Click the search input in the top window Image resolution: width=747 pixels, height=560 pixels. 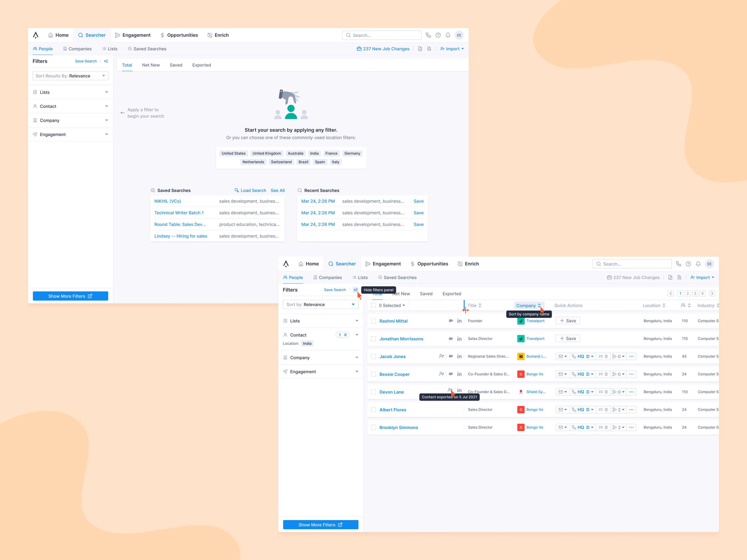pos(382,35)
